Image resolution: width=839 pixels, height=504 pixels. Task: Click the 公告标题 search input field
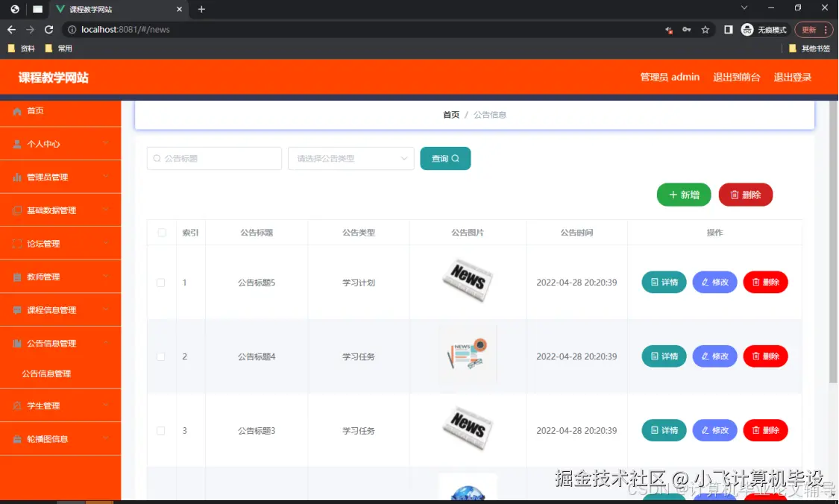click(216, 158)
